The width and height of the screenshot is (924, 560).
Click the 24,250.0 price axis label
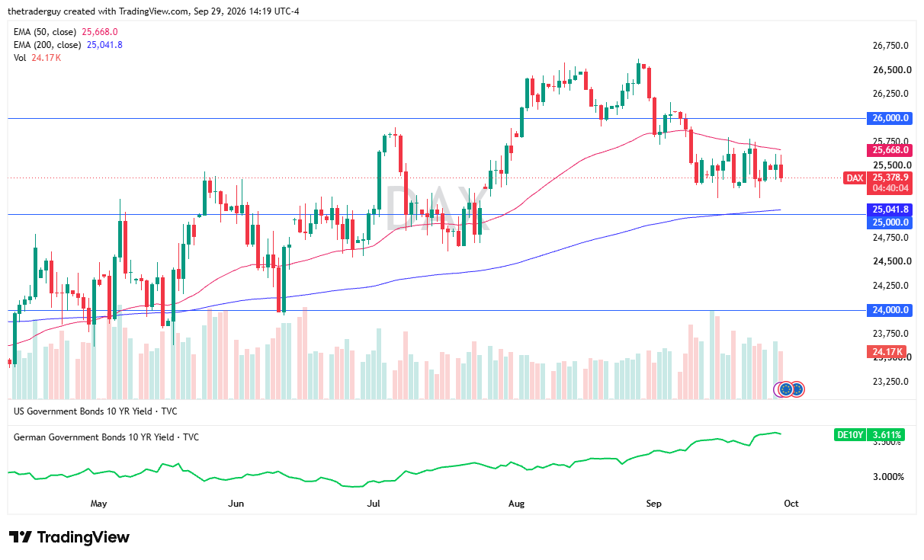point(890,286)
